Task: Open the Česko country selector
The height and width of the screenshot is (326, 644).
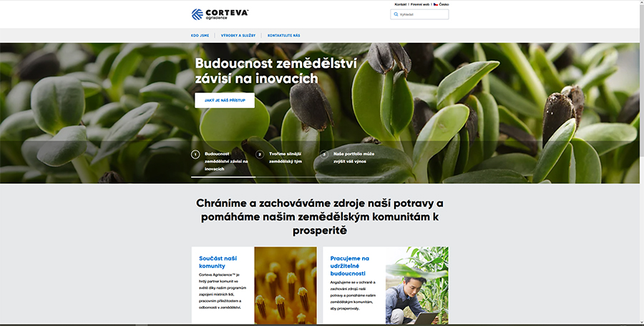Action: tap(444, 4)
